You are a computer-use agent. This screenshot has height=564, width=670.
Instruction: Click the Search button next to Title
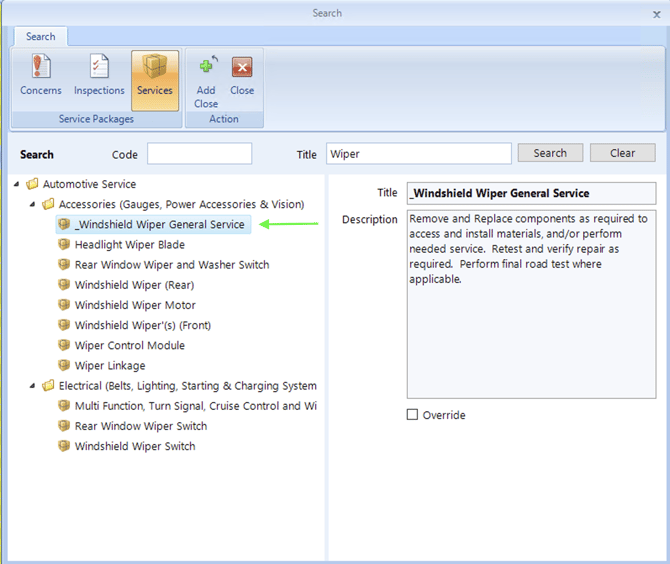tap(550, 153)
